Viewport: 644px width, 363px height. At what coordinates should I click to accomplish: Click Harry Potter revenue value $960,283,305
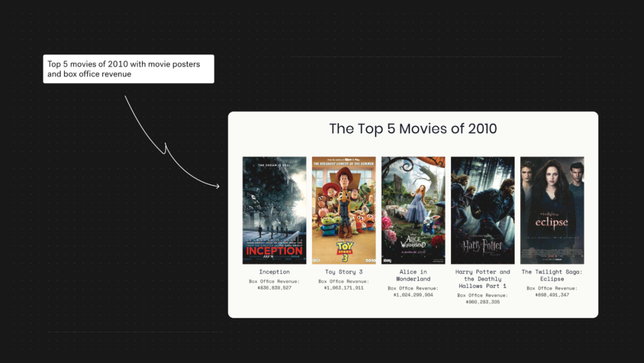coord(482,302)
